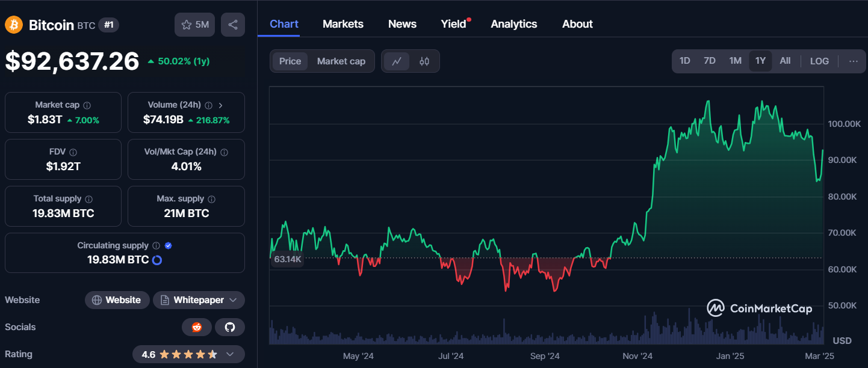Click the $92,637.26 price text

point(72,61)
